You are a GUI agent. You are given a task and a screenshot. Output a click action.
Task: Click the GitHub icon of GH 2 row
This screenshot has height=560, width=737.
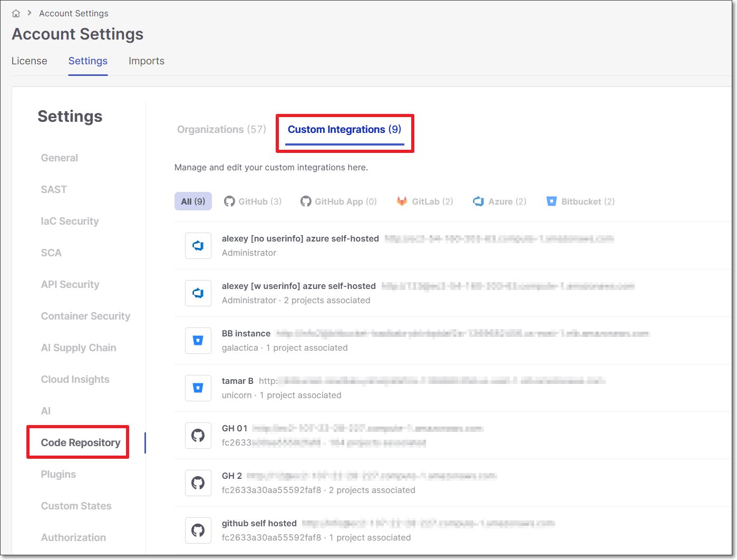click(x=198, y=483)
